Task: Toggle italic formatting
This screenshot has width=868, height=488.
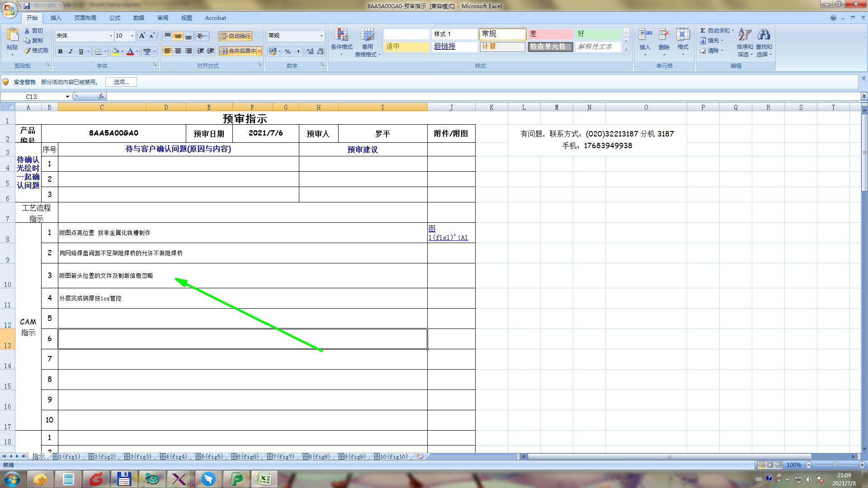Action: pos(71,52)
